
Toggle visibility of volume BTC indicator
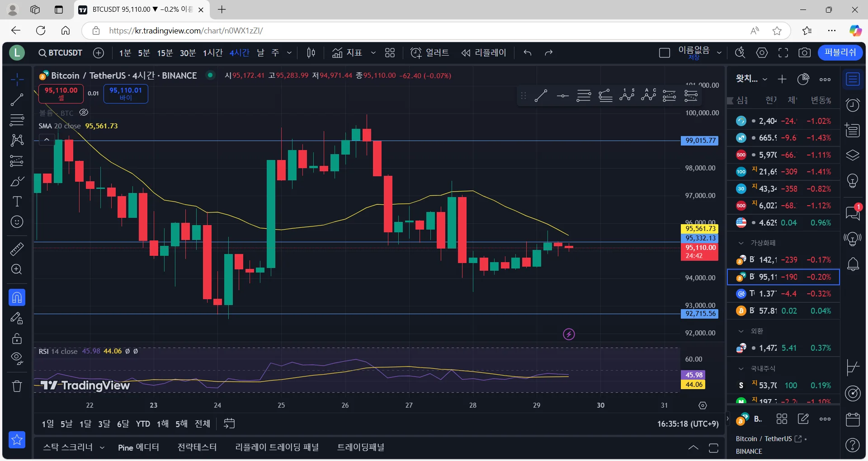coord(84,113)
